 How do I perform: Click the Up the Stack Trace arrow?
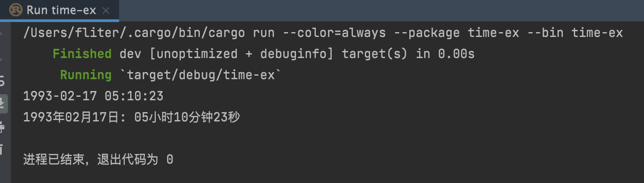(x=2, y=33)
